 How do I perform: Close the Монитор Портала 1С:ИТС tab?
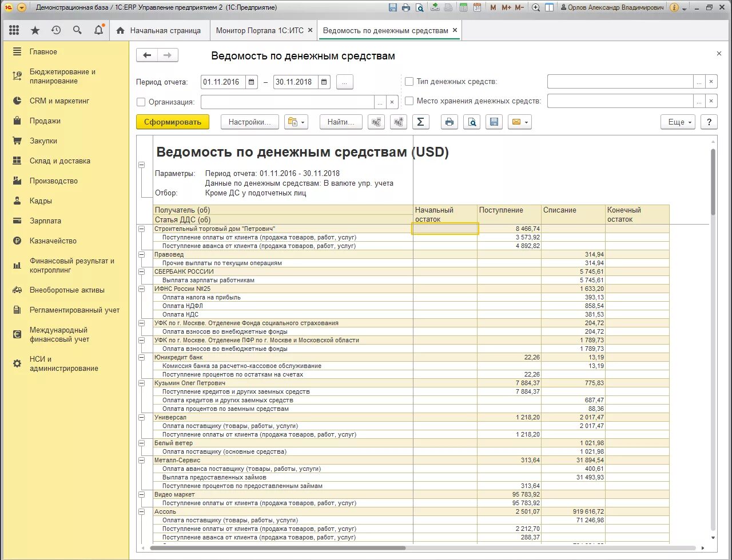click(310, 30)
